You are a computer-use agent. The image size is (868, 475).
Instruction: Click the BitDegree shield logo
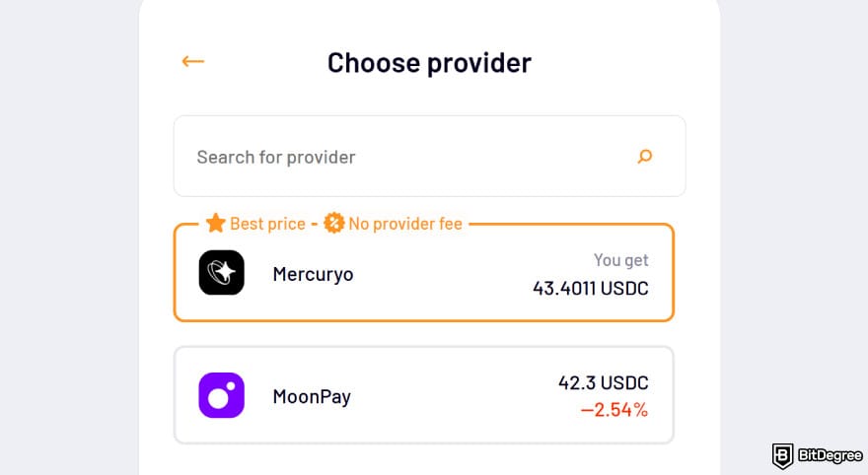(784, 454)
